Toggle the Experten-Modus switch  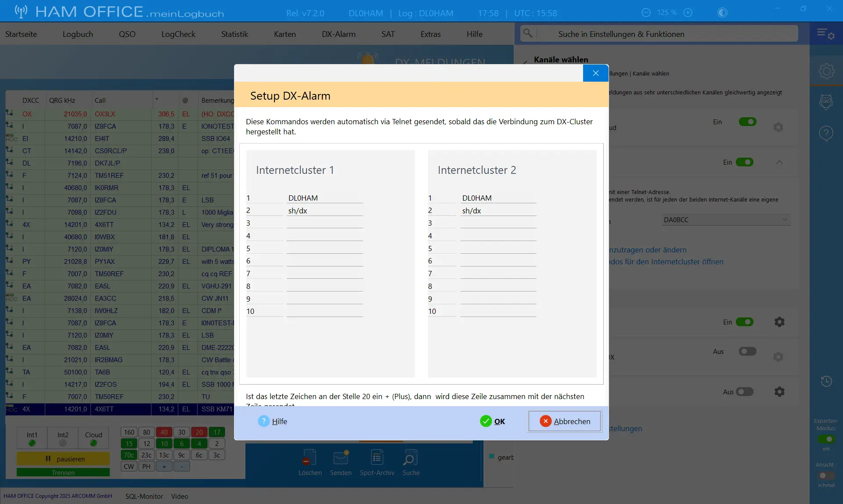[826, 439]
